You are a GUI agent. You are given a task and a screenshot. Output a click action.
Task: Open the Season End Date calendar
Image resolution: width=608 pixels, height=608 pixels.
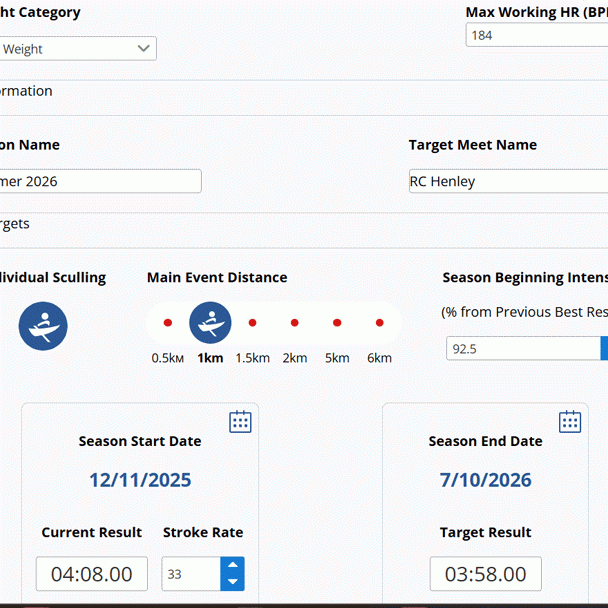coord(569,421)
